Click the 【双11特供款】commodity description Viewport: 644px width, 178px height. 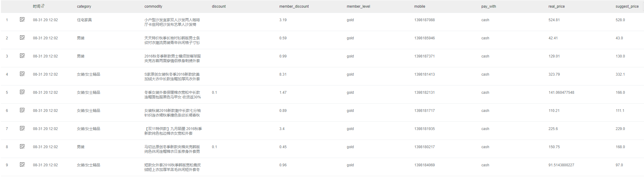pyautogui.click(x=173, y=131)
